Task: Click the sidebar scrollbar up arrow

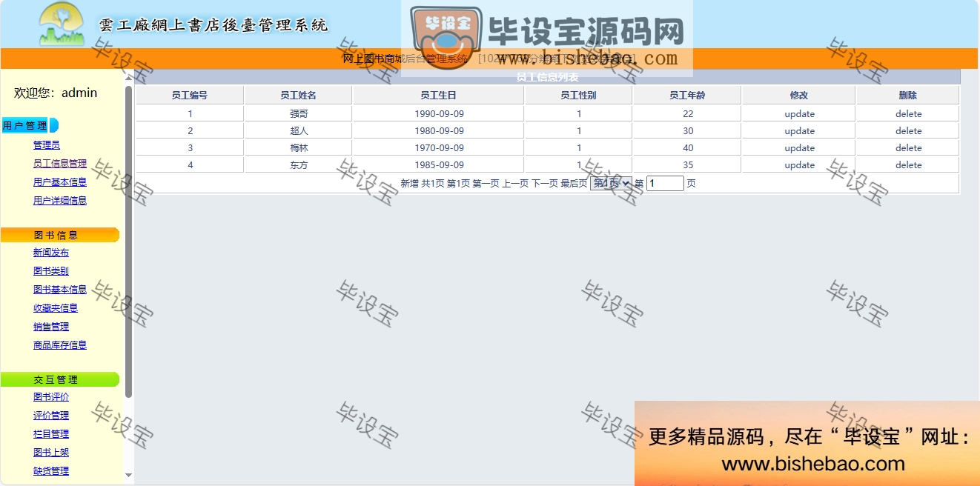Action: coord(129,77)
